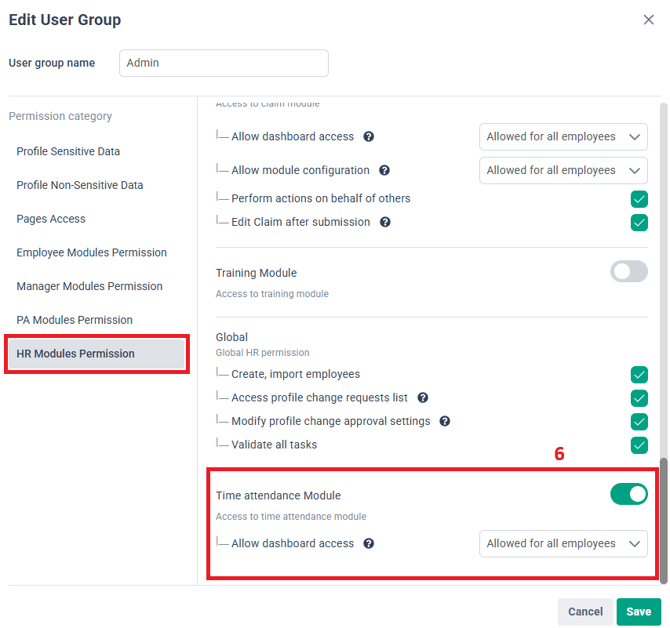Click help icon beside Modify profile change approval settings
Viewport: 670px width, 628px height.
click(445, 421)
